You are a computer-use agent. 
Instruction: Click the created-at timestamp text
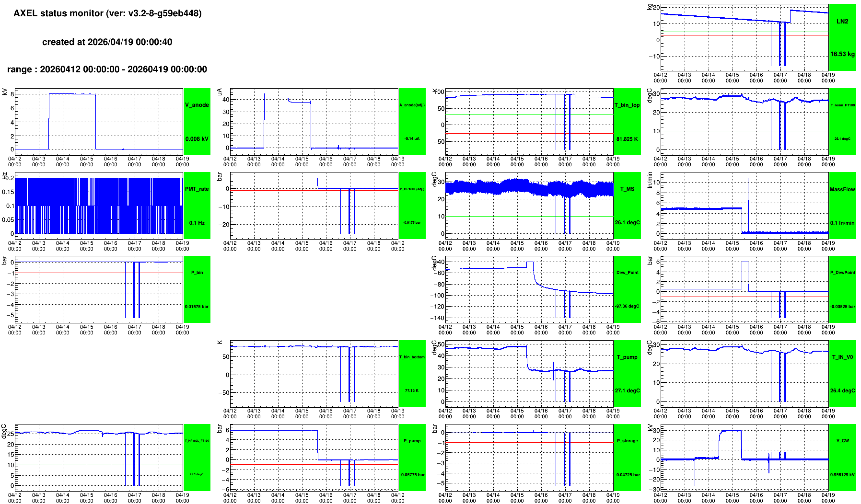pyautogui.click(x=107, y=42)
